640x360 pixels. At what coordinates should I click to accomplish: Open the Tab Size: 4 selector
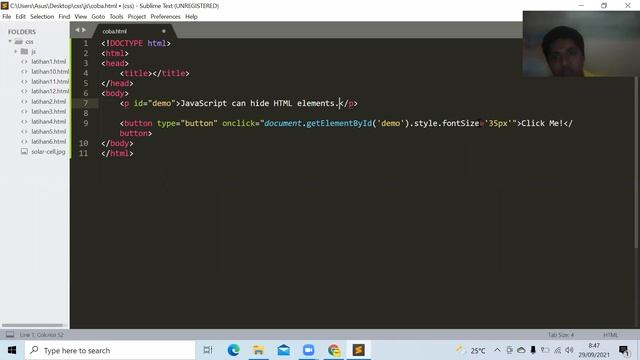coord(561,335)
